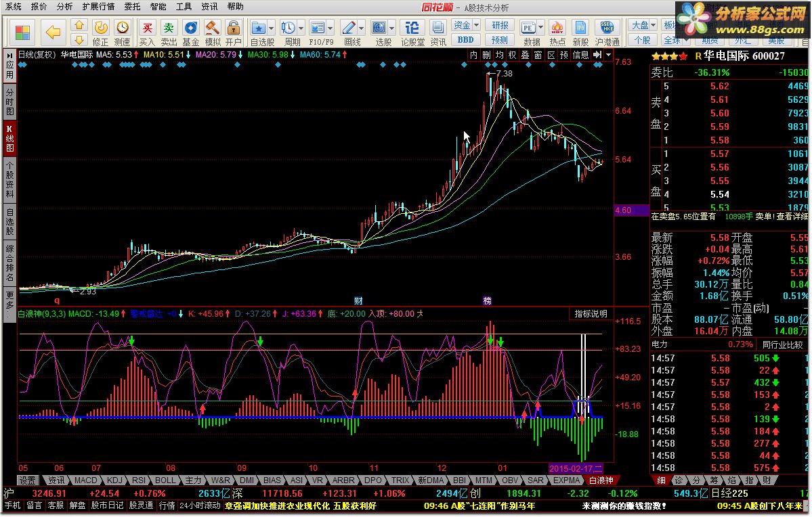Click the 修正 refresh icon
The width and height of the screenshot is (812, 517).
(x=100, y=28)
